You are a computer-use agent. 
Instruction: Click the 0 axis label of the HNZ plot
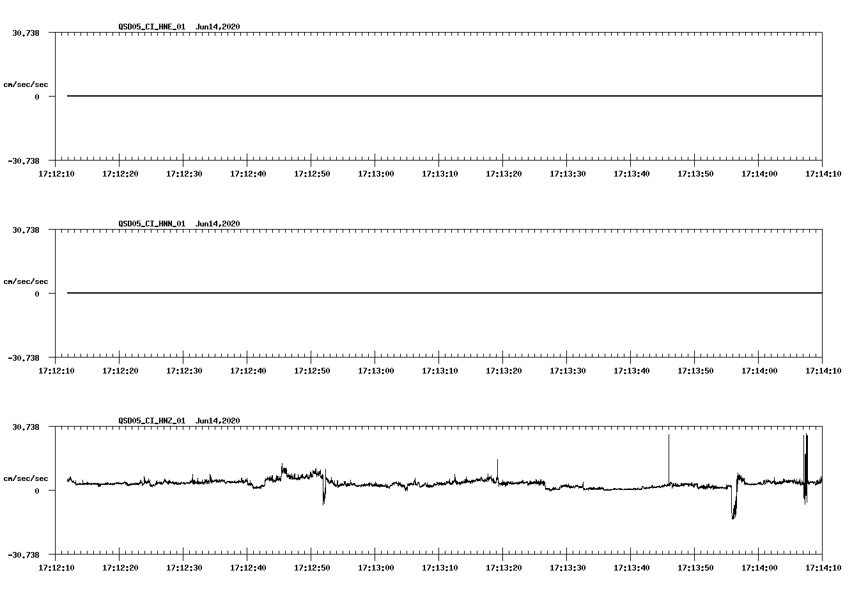coord(37,491)
